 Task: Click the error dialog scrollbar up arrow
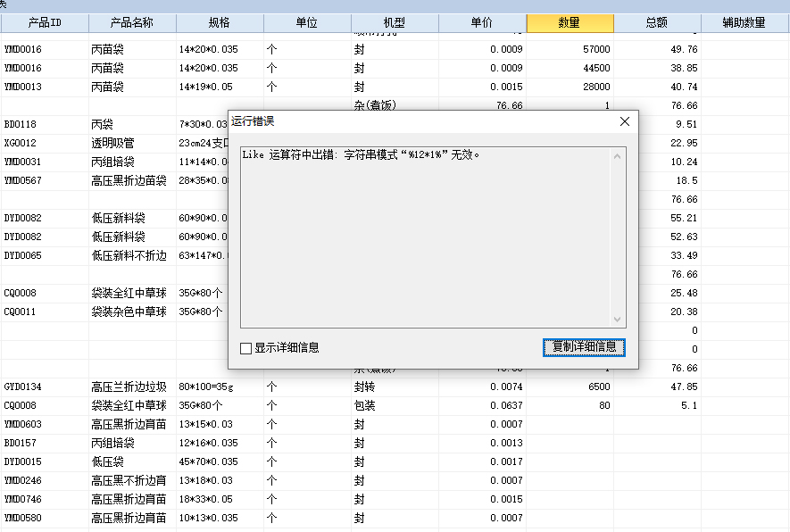tap(617, 157)
